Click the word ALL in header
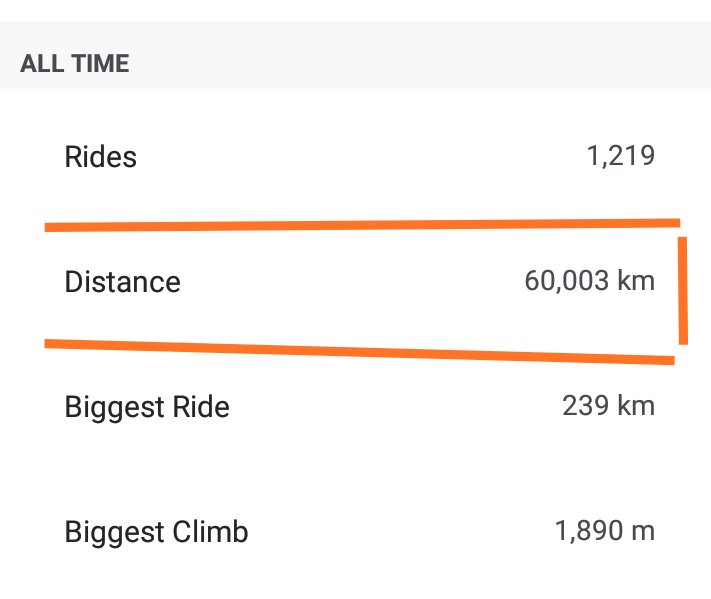This screenshot has height=599, width=711. pos(42,63)
